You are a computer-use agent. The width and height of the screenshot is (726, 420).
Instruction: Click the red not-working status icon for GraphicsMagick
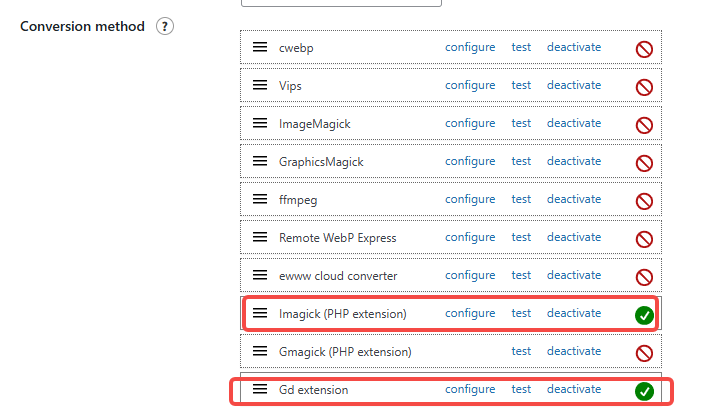point(644,163)
